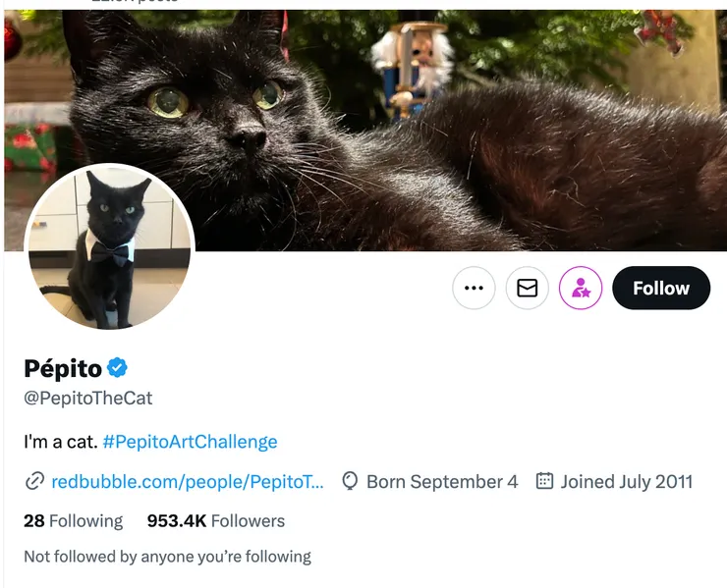Click the 'Born September 4' text

[441, 481]
